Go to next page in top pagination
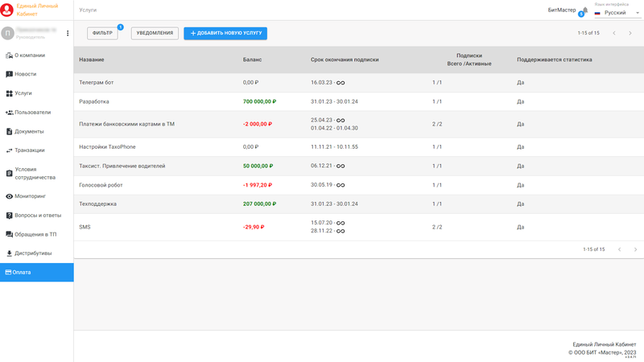 (630, 34)
